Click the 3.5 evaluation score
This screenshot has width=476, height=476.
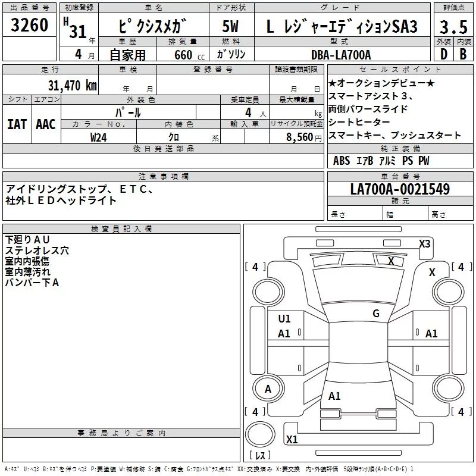453,27
